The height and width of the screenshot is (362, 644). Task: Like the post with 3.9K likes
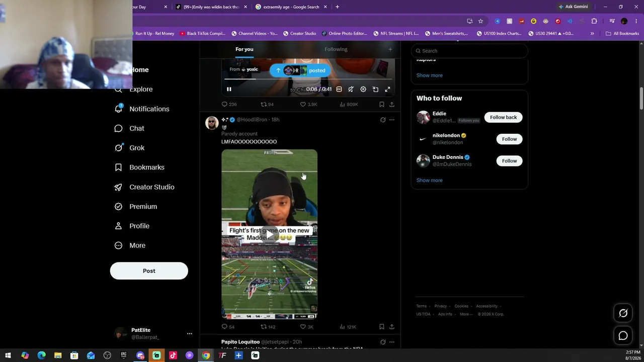tap(308, 104)
